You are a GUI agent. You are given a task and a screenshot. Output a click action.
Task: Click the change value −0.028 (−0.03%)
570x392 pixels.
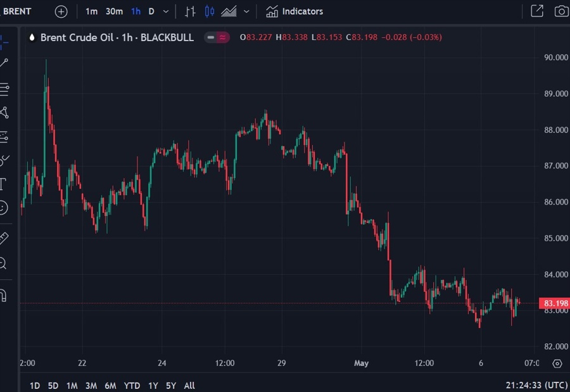(x=412, y=37)
